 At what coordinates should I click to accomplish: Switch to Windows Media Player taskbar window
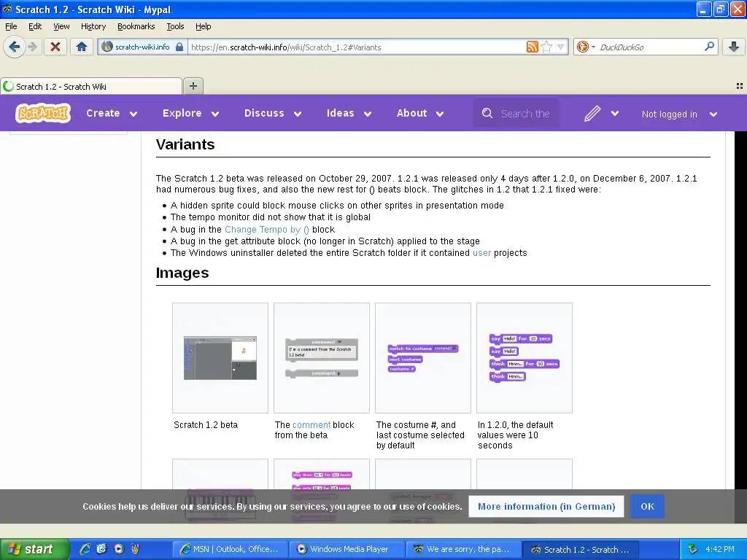(x=347, y=549)
